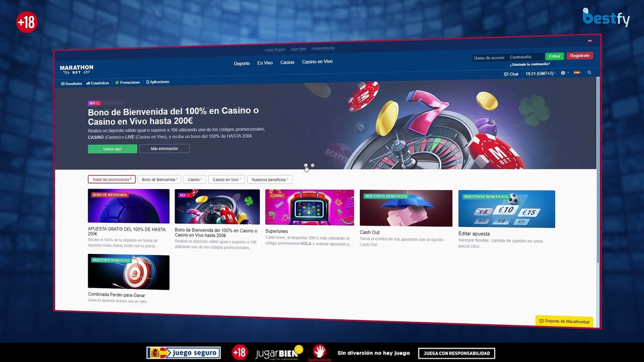This screenshot has height=362, width=644.
Task: Open the Superlunes slot machine thumbnail
Action: tap(309, 208)
